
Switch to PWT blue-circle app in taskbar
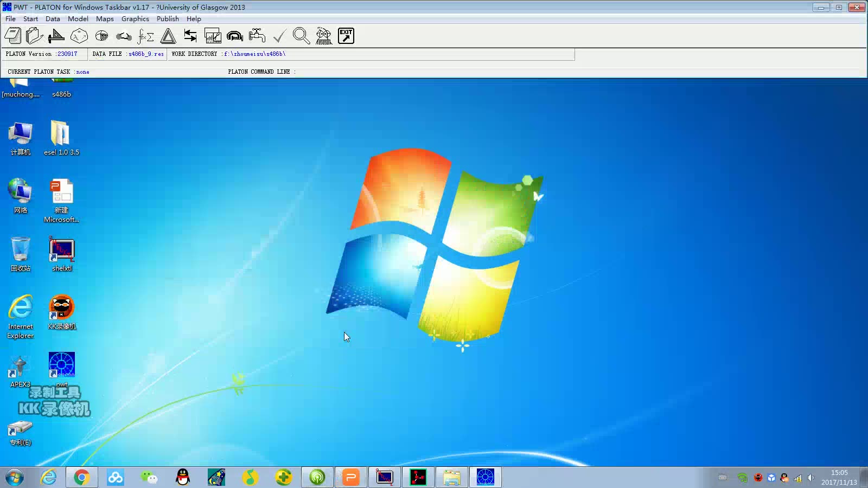[x=486, y=477]
